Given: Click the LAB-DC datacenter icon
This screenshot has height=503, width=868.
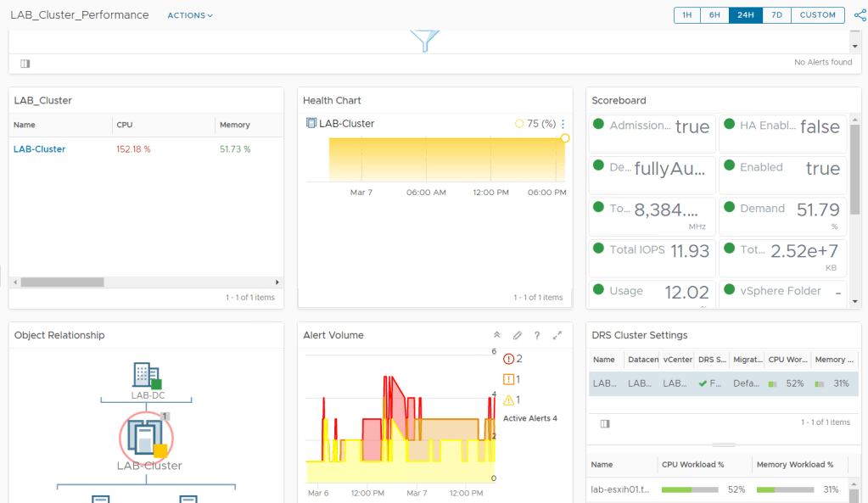Looking at the screenshot, I should 146,376.
